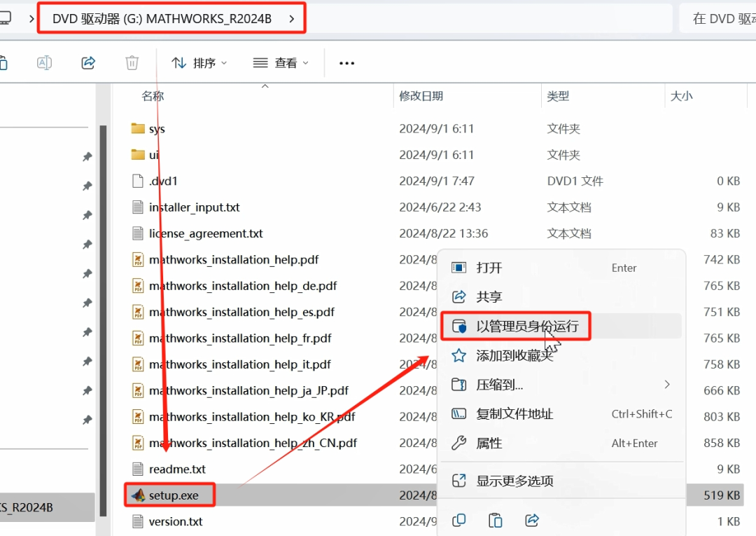The height and width of the screenshot is (536, 756).
Task: Expand the chevron after MATHWORKS_R2024B breadcrumb
Action: [291, 19]
